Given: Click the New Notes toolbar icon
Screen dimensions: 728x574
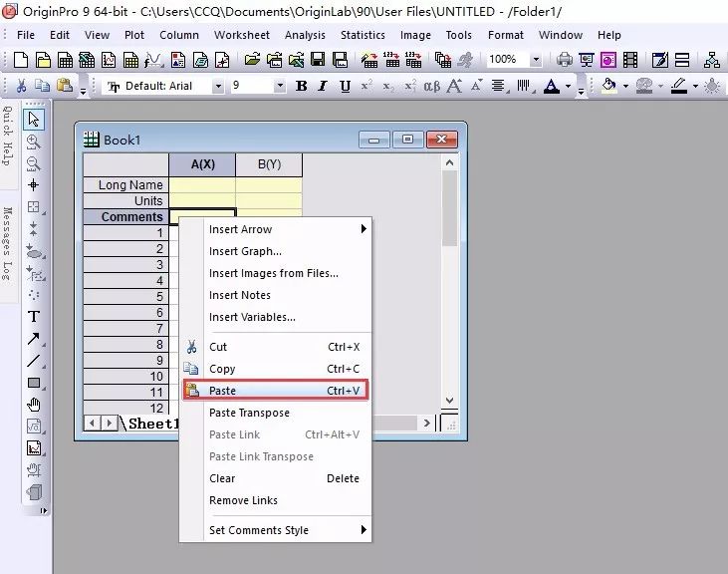Looking at the screenshot, I should coord(200,60).
